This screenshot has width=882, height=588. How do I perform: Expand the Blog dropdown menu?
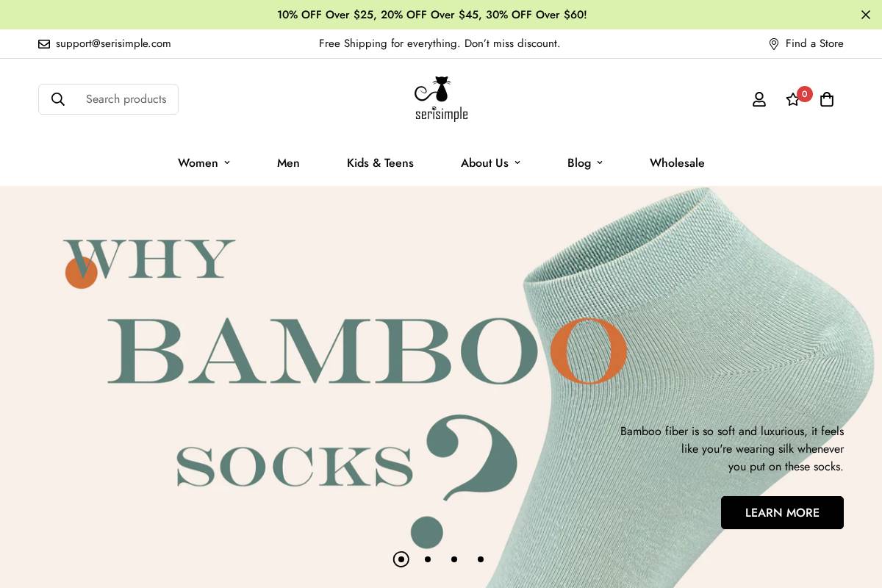585,163
